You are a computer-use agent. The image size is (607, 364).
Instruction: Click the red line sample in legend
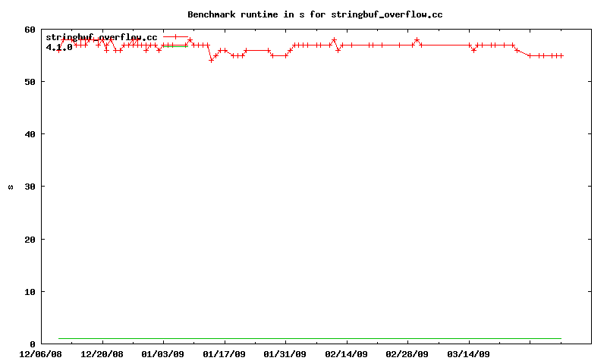click(x=175, y=37)
